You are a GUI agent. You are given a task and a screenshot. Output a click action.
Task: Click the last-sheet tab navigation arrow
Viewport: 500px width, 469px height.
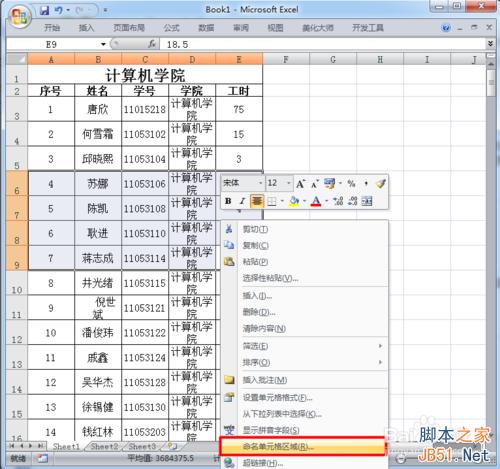point(41,446)
